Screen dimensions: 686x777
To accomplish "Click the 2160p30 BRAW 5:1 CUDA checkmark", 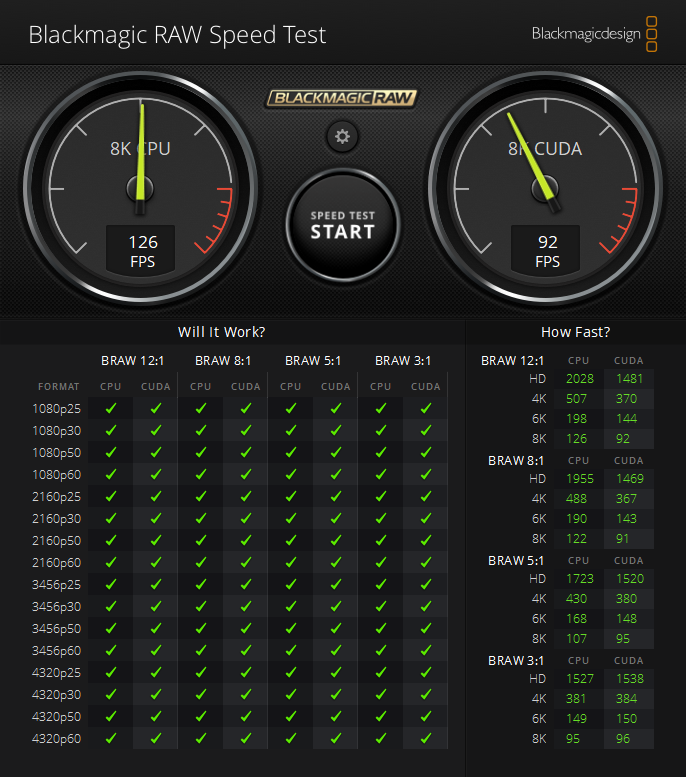I will tap(336, 518).
